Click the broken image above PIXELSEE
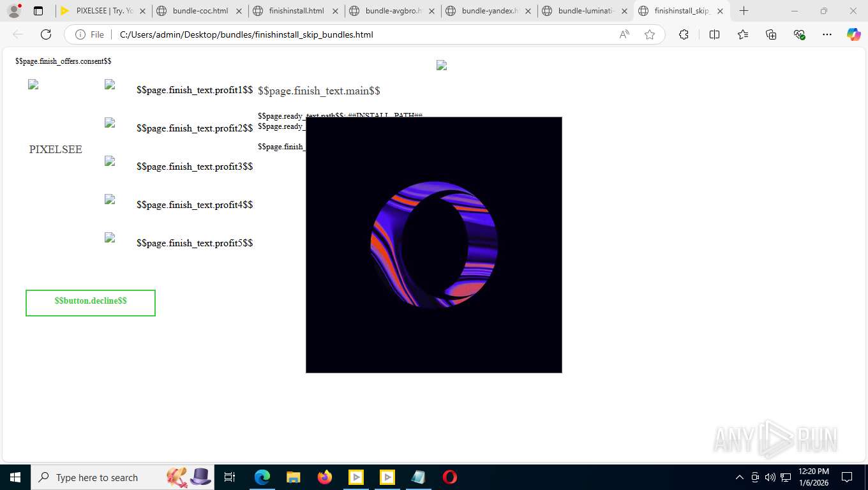The image size is (868, 490). [33, 84]
